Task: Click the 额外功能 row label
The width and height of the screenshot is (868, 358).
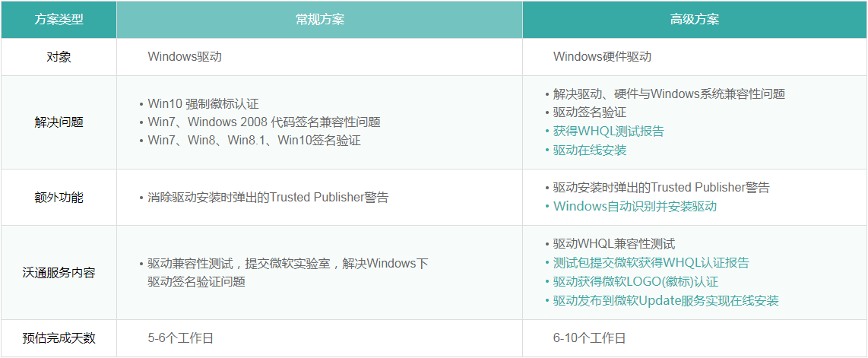Action: click(59, 198)
